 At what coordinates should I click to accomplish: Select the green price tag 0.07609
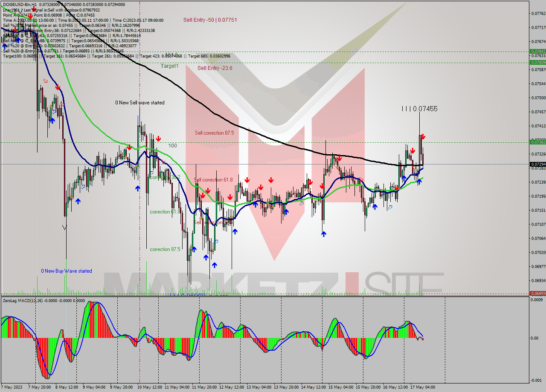pyautogui.click(x=537, y=63)
